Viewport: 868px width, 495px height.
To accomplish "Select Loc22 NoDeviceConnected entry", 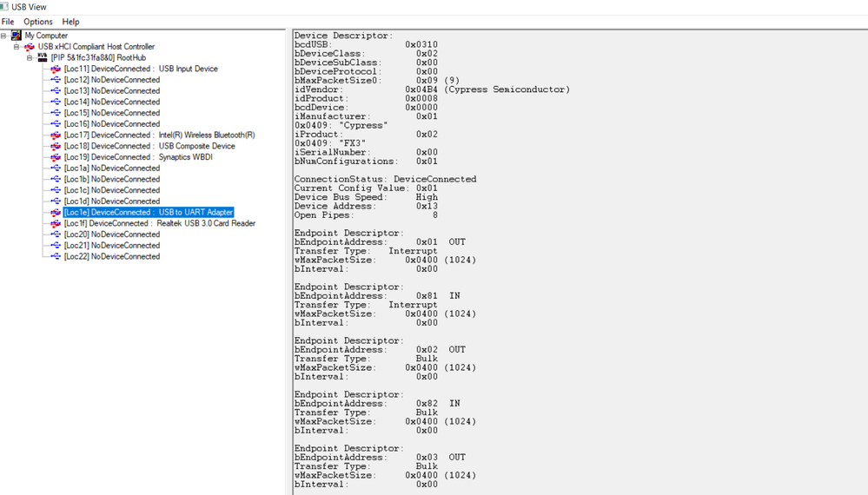I will [x=112, y=257].
